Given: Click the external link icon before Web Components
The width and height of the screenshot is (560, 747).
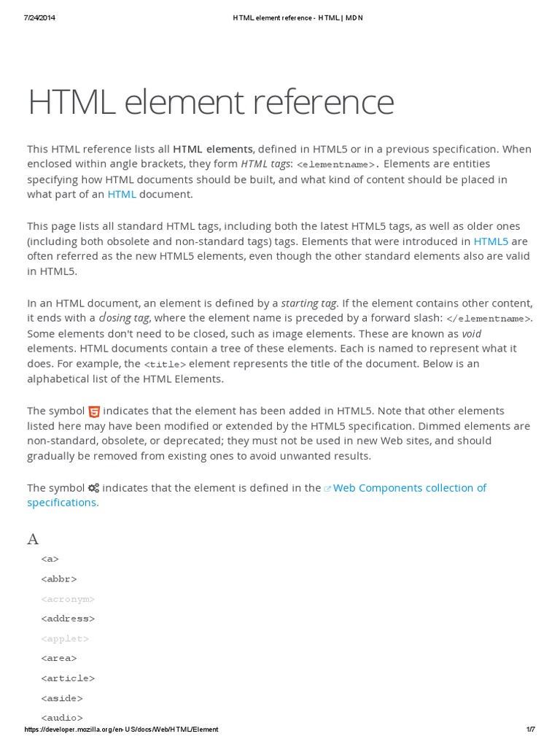Looking at the screenshot, I should pos(327,489).
